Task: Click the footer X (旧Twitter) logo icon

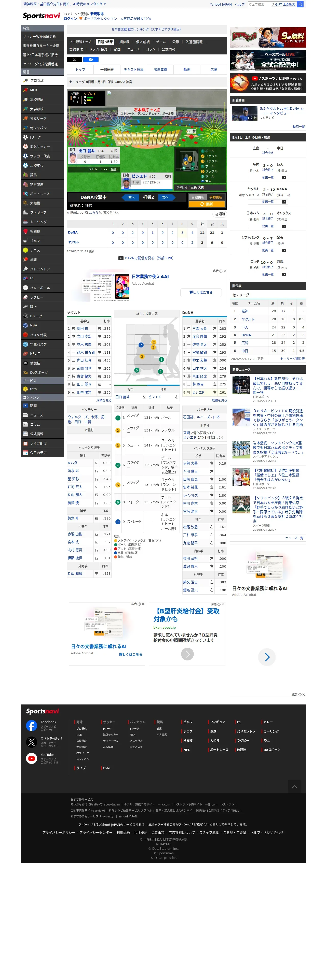Action: [32, 741]
